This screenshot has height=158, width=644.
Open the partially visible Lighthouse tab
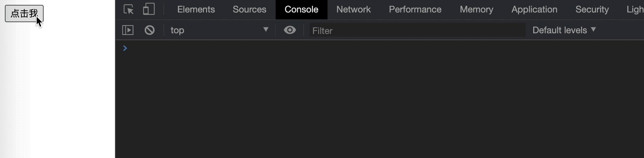pyautogui.click(x=635, y=9)
